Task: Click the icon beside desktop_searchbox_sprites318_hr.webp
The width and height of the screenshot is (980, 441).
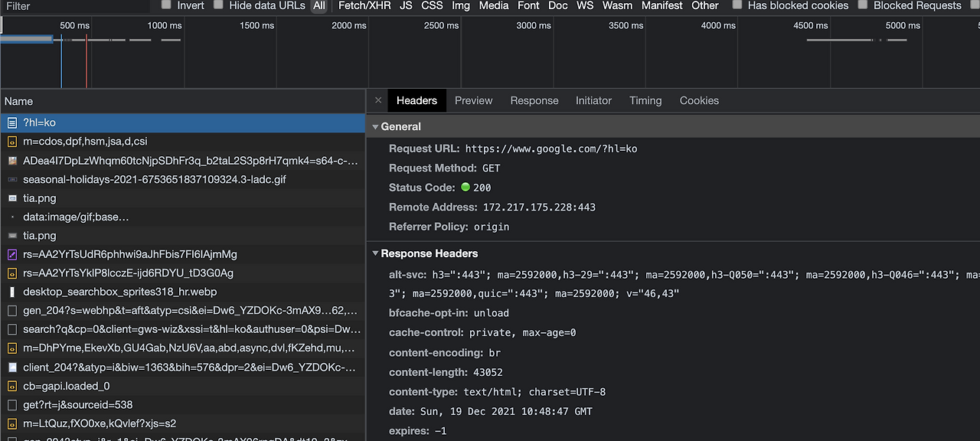Action: click(12, 292)
